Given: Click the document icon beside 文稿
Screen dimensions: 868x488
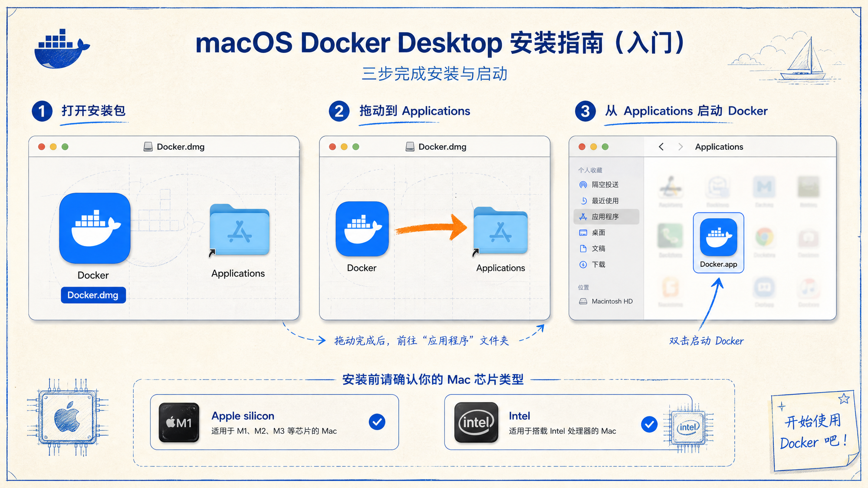Looking at the screenshot, I should (583, 249).
